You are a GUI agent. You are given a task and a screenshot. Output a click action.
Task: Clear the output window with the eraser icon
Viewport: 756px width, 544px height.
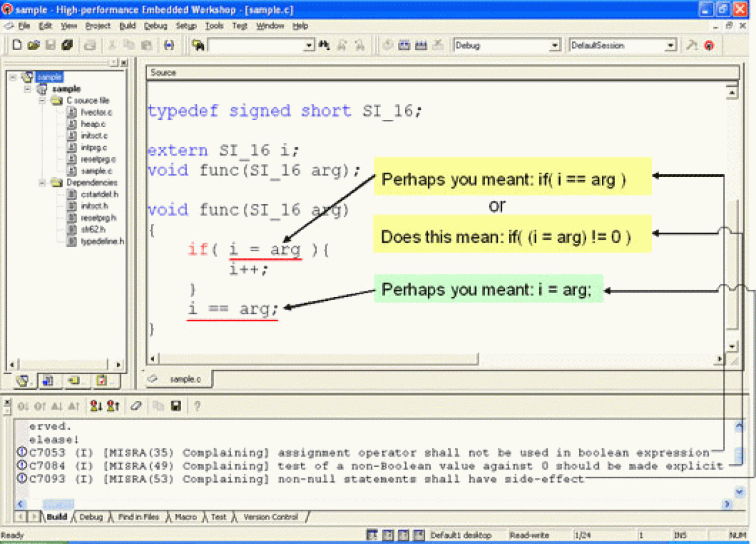136,406
